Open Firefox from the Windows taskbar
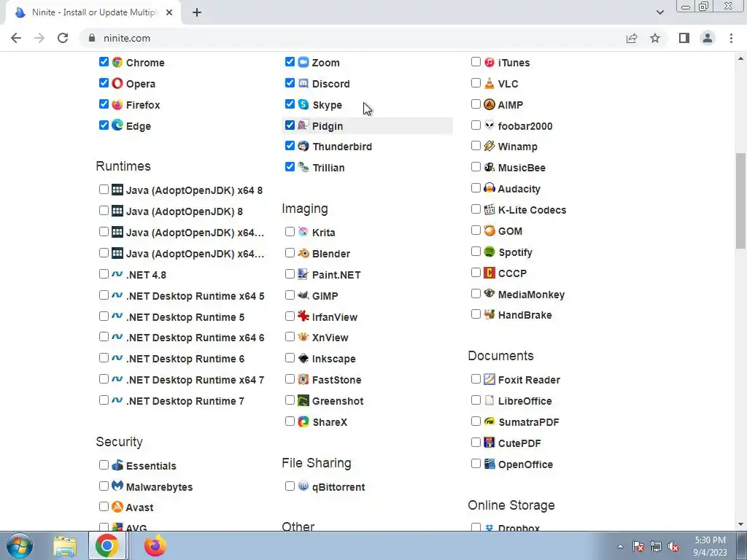747x560 pixels. pyautogui.click(x=155, y=545)
